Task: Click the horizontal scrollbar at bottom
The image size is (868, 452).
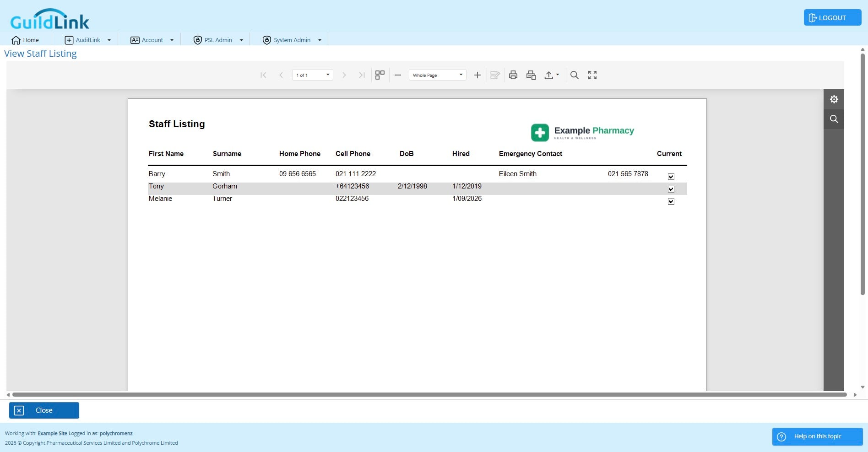Action: coord(429,394)
